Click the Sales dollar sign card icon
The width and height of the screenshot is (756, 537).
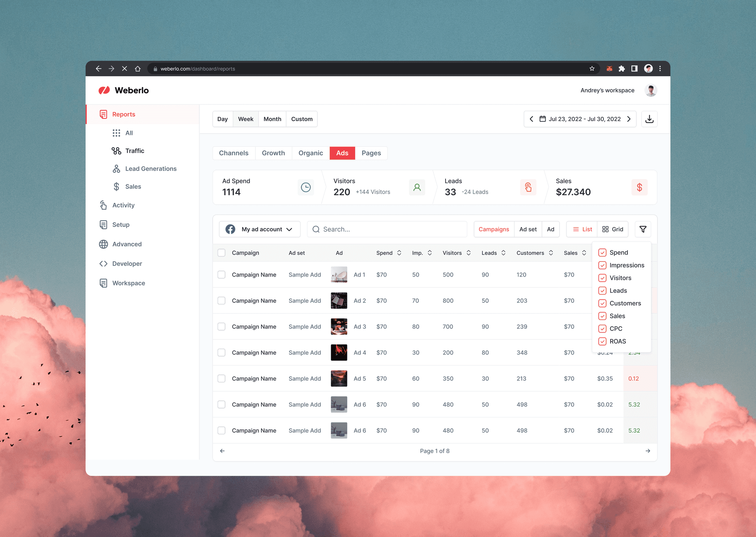[x=639, y=187]
